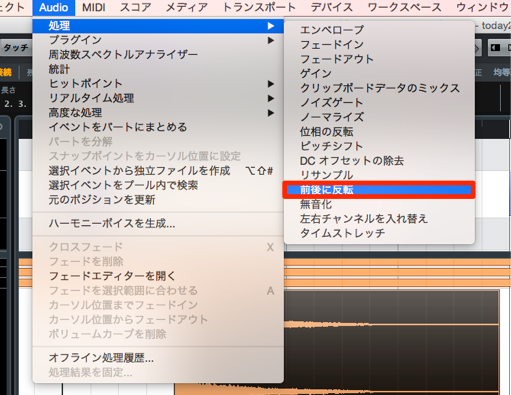
Task: Open the メディア menu
Action: 187,7
